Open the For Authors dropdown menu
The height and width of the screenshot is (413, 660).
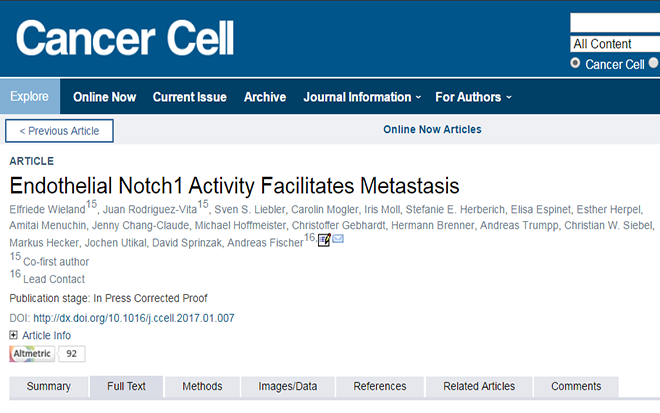coord(474,97)
